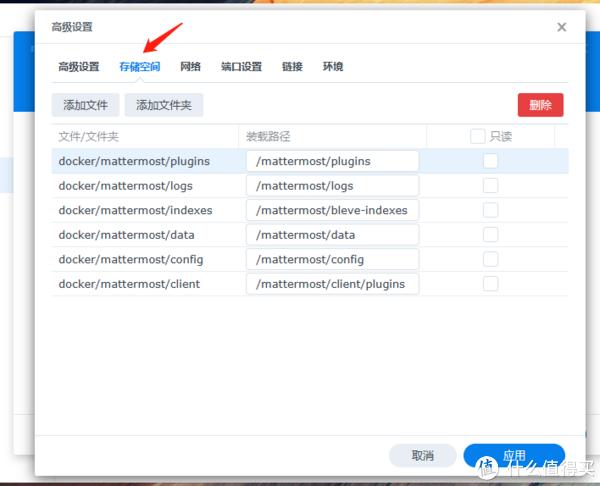Edit the /mattermost/bleve-indexes mount path field

click(x=333, y=210)
